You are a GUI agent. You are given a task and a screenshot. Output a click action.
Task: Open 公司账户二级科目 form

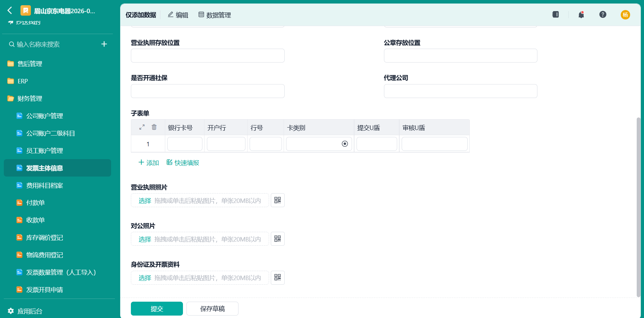pyautogui.click(x=57, y=133)
